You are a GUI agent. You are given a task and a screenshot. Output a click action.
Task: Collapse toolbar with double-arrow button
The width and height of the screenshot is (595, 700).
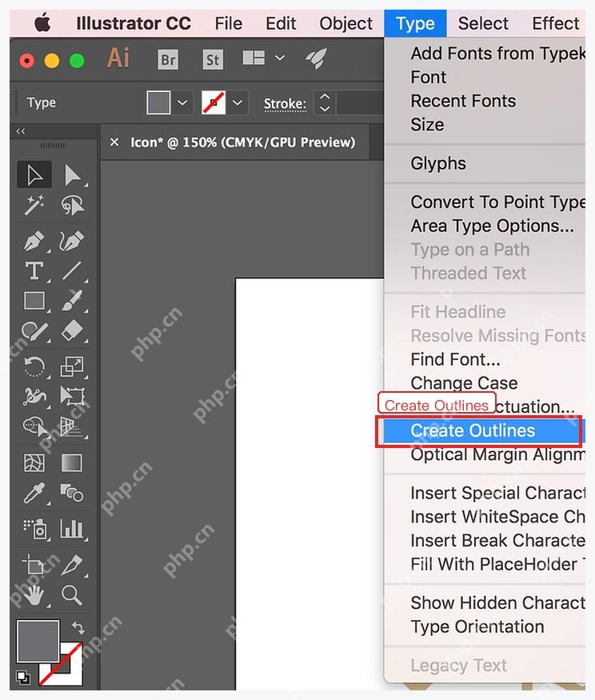click(21, 131)
